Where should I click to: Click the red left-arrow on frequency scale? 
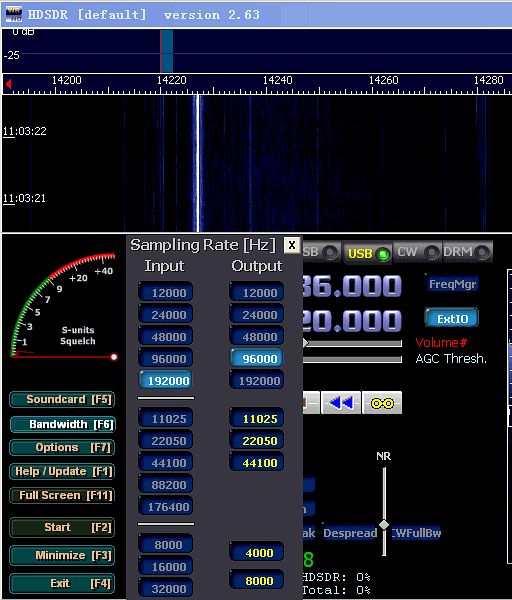8,84
